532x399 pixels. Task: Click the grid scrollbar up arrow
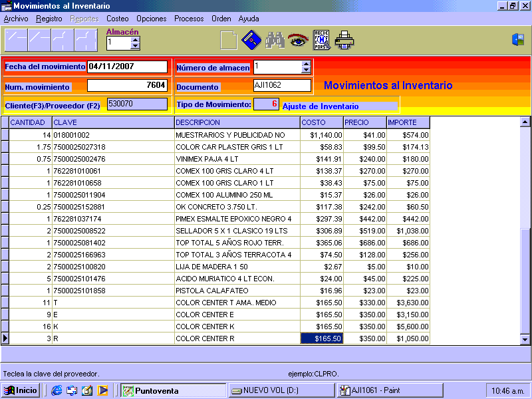(x=525, y=122)
